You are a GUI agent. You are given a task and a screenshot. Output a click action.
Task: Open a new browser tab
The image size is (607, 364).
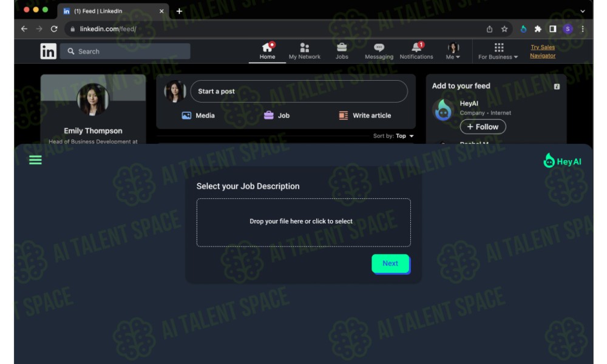pyautogui.click(x=179, y=11)
